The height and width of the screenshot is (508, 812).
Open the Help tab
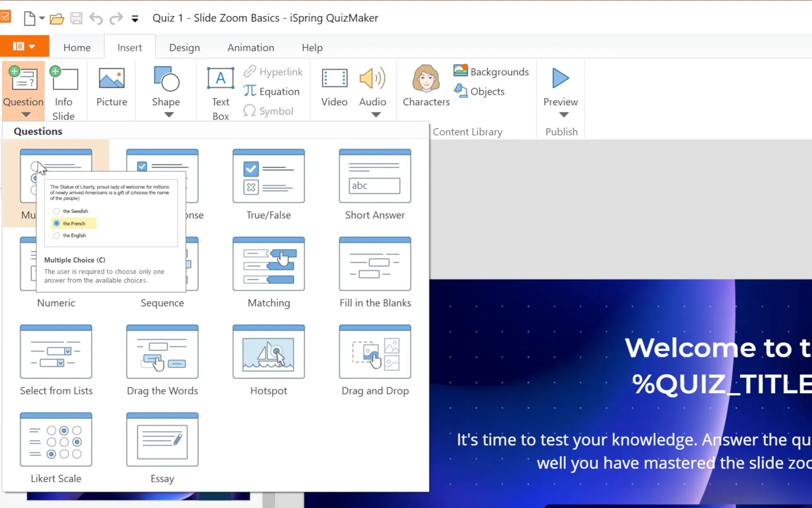312,48
